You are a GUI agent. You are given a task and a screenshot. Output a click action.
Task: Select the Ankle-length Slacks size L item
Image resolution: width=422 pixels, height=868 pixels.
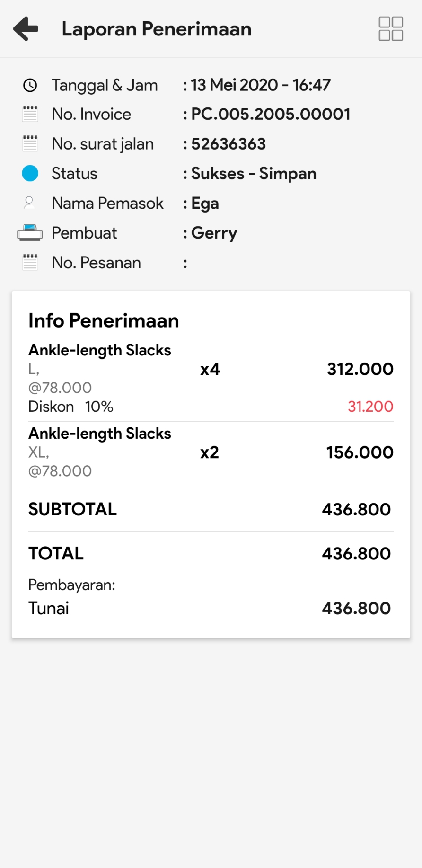(100, 351)
